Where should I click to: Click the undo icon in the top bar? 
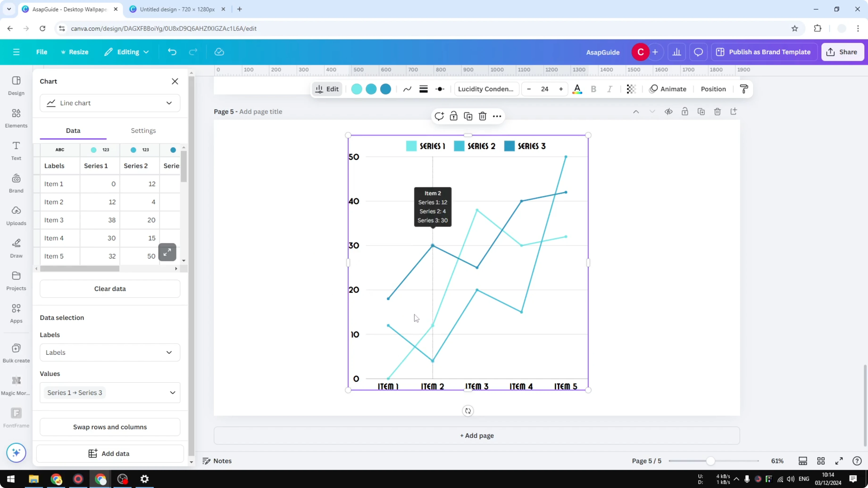172,52
